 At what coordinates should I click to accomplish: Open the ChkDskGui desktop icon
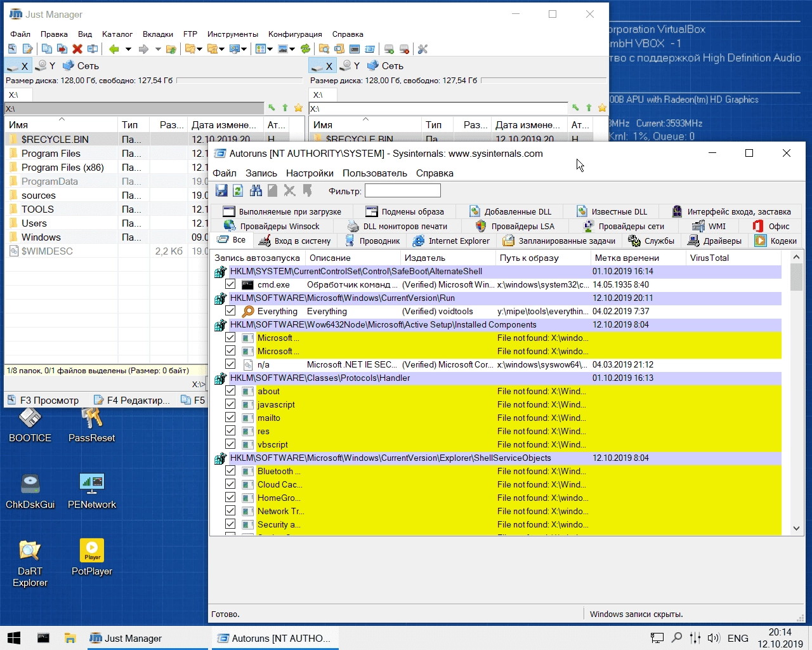pyautogui.click(x=30, y=491)
